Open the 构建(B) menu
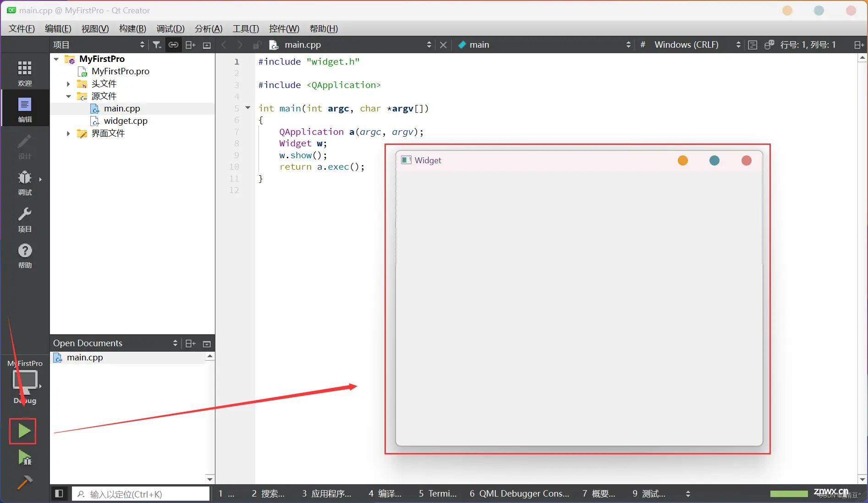This screenshot has height=503, width=868. click(x=132, y=29)
